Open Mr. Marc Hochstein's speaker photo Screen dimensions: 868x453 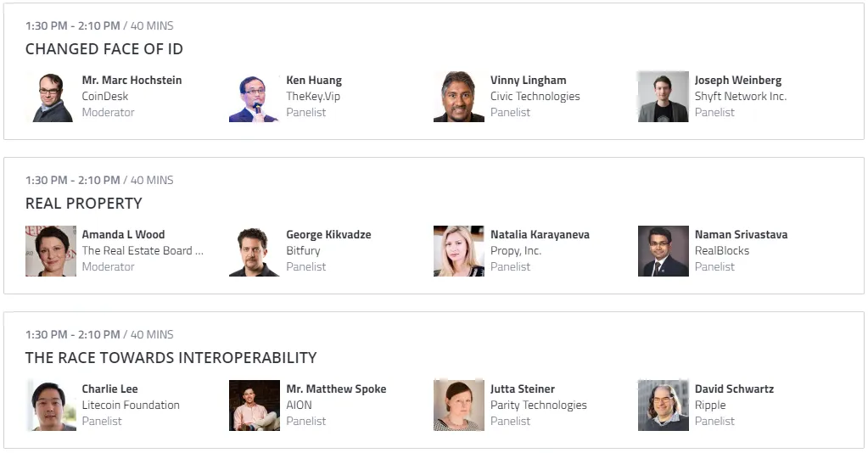tap(50, 97)
